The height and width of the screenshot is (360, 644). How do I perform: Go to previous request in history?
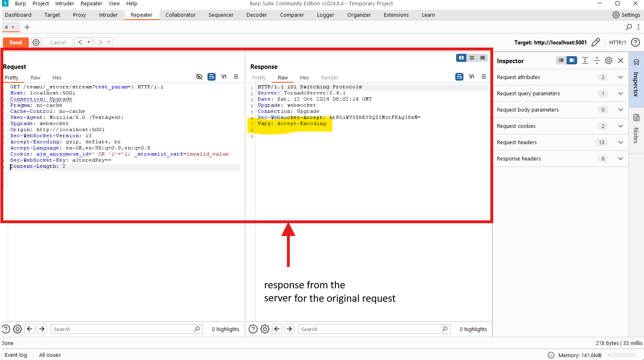point(80,42)
